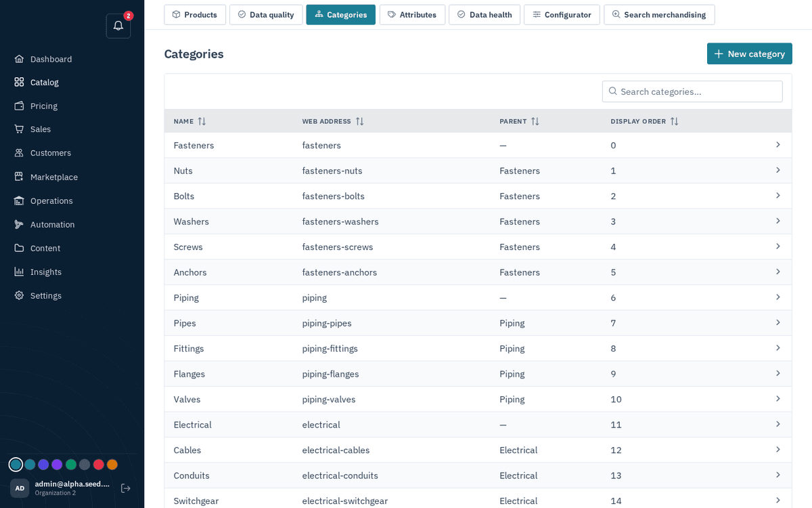Screen dimensions: 812x508
Task: Open Washers row chevron
Action: (x=778, y=221)
